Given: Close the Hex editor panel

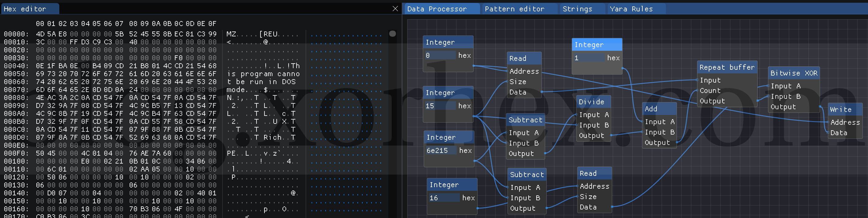Looking at the screenshot, I should [395, 9].
